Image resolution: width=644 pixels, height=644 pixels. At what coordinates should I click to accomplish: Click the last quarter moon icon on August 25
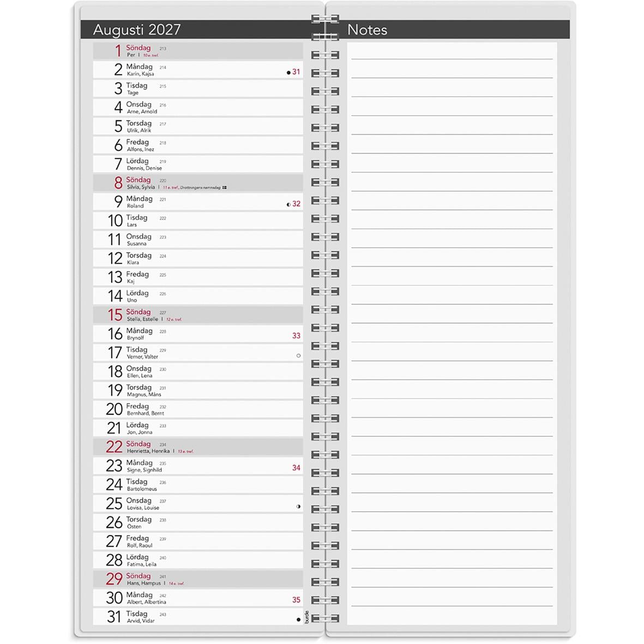(x=299, y=507)
